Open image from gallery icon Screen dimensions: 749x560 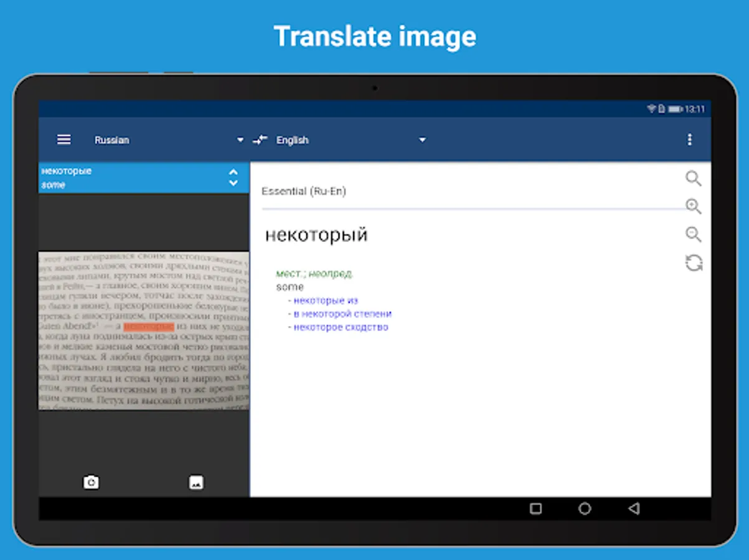(x=196, y=482)
